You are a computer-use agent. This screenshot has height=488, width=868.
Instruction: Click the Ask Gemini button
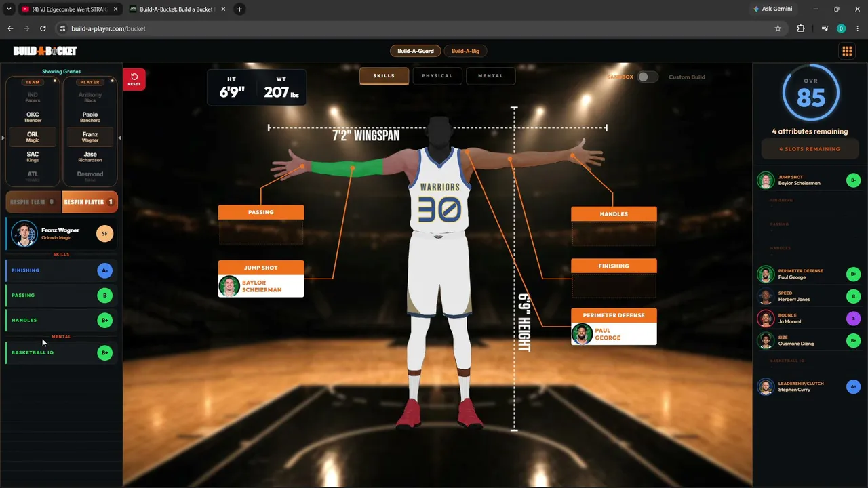[772, 9]
